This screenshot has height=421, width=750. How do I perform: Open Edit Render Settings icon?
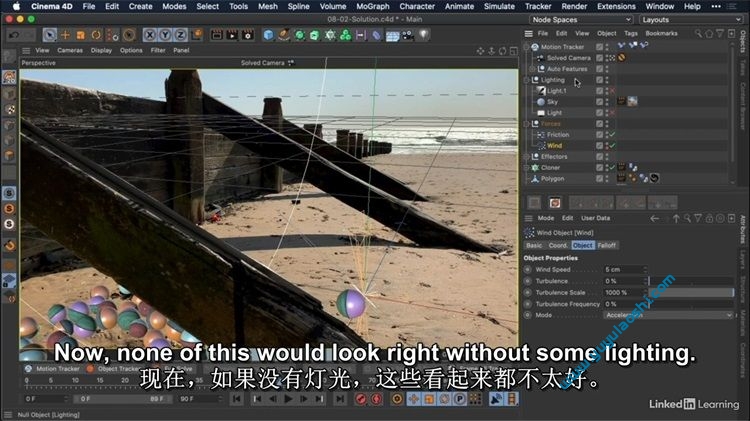[248, 35]
